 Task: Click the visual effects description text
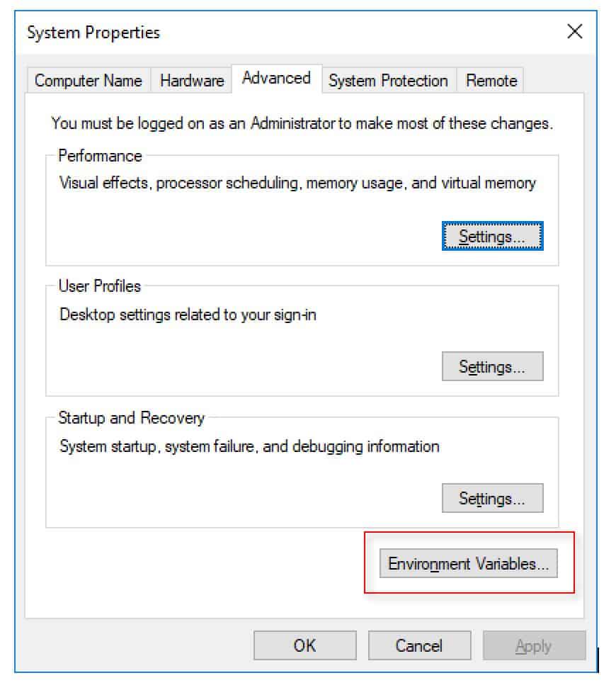point(297,183)
